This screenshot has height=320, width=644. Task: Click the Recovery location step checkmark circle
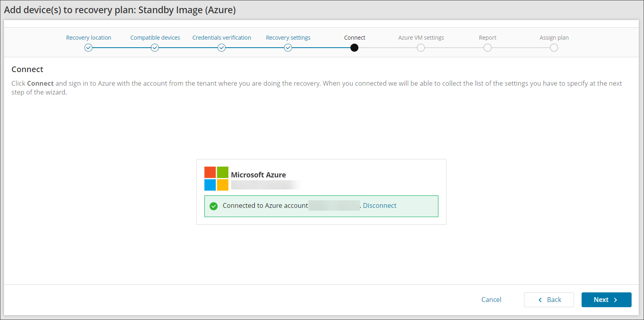(x=88, y=48)
